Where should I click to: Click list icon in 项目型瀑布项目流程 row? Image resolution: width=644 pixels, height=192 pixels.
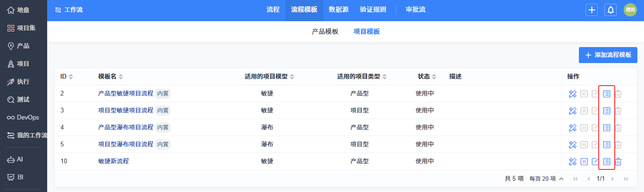pyautogui.click(x=607, y=144)
